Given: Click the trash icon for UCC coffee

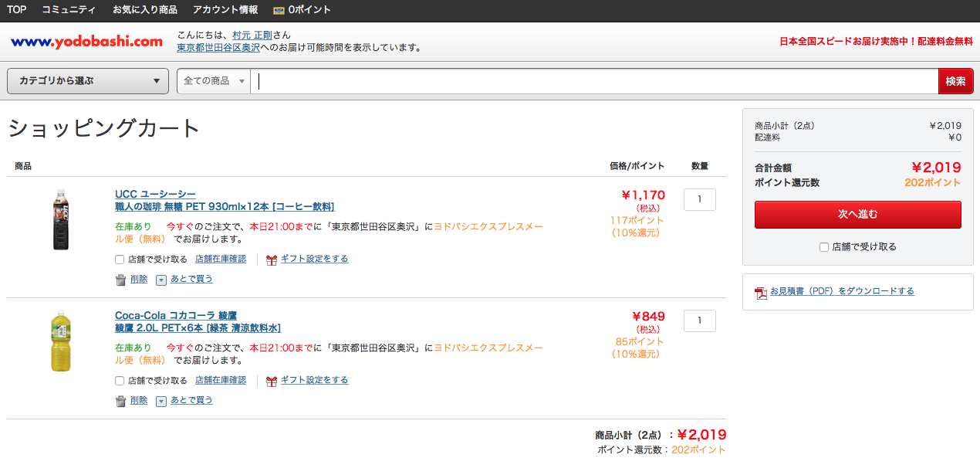Looking at the screenshot, I should coord(120,280).
